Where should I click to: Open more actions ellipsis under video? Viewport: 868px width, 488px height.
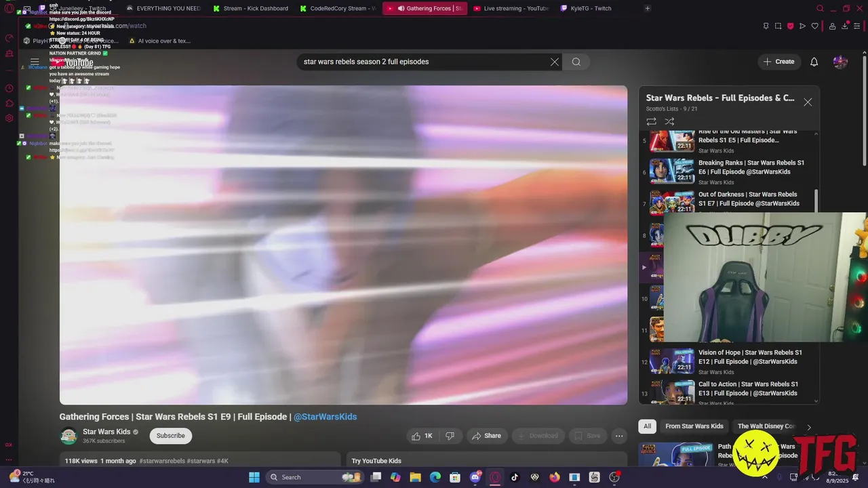point(619,436)
